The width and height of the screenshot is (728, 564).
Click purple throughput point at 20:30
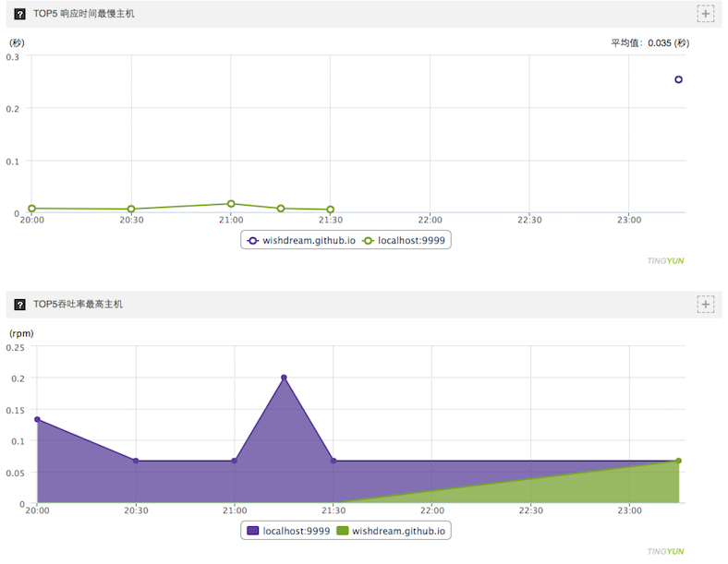click(x=136, y=461)
